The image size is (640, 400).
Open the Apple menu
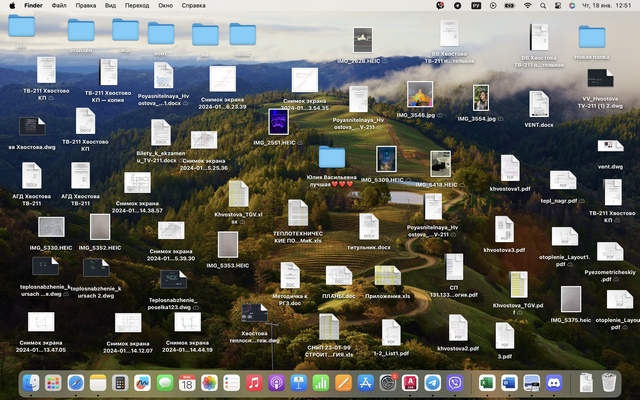pos(12,5)
